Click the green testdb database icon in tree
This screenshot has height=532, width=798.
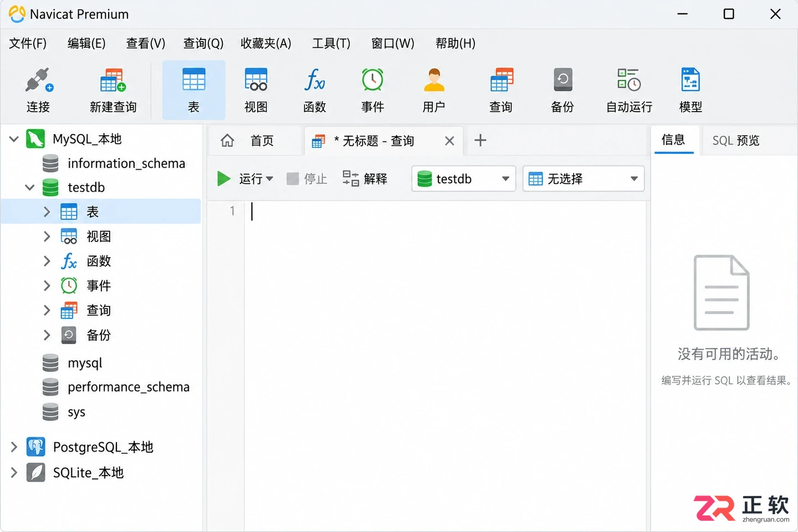coord(50,187)
